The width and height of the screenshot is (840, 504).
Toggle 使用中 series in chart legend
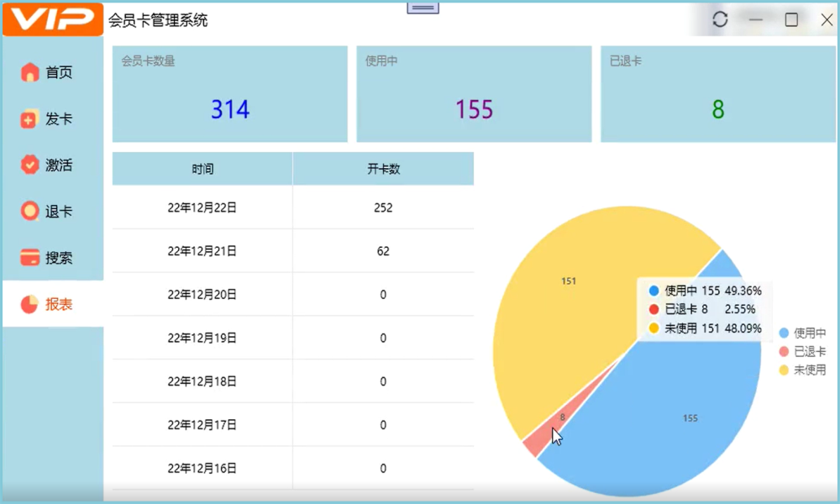pyautogui.click(x=802, y=333)
